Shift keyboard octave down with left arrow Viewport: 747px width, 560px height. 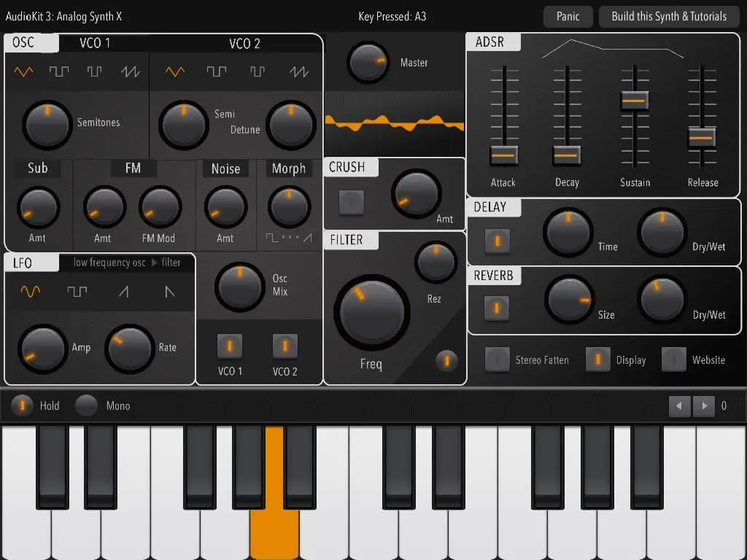679,406
